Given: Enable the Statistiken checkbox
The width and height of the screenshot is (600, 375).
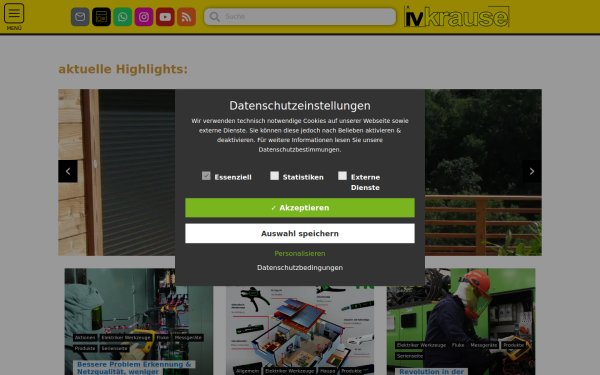Looking at the screenshot, I should [274, 176].
